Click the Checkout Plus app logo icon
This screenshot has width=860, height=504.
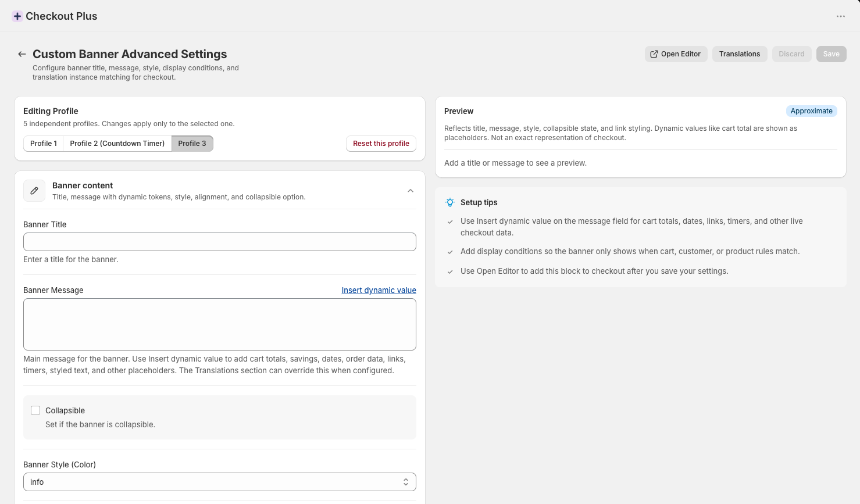point(17,16)
